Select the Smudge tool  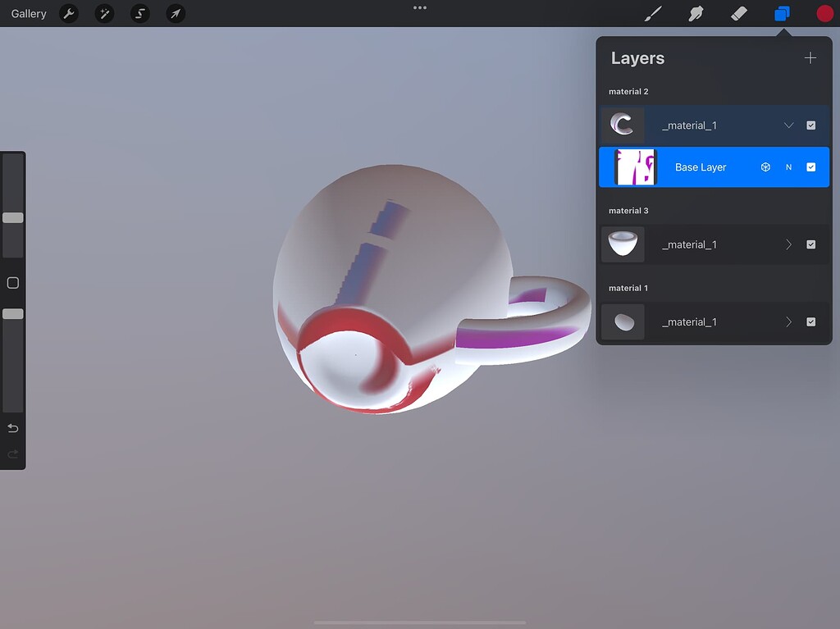[696, 13]
